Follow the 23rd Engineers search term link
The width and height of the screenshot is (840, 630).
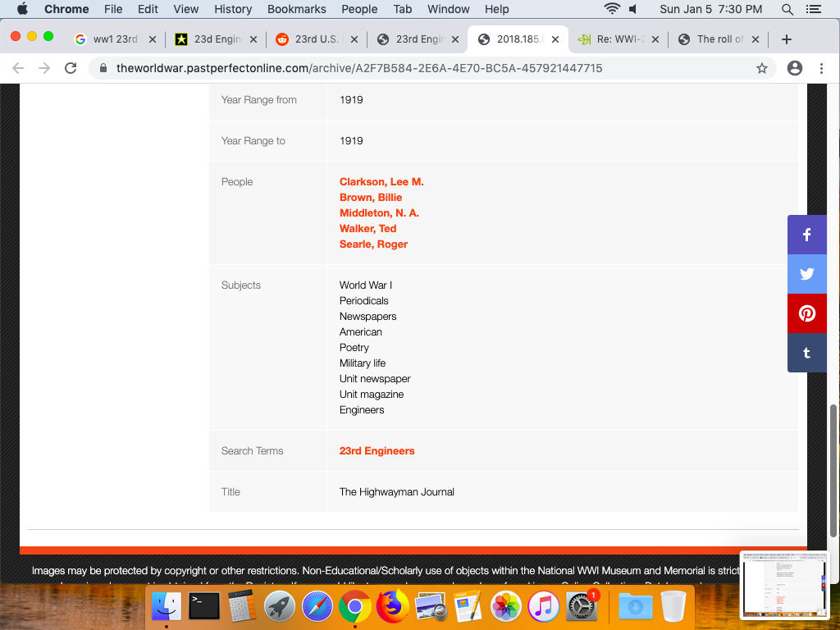[377, 450]
